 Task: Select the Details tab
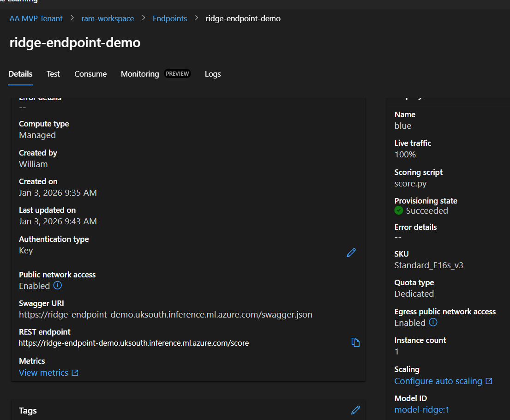(20, 74)
